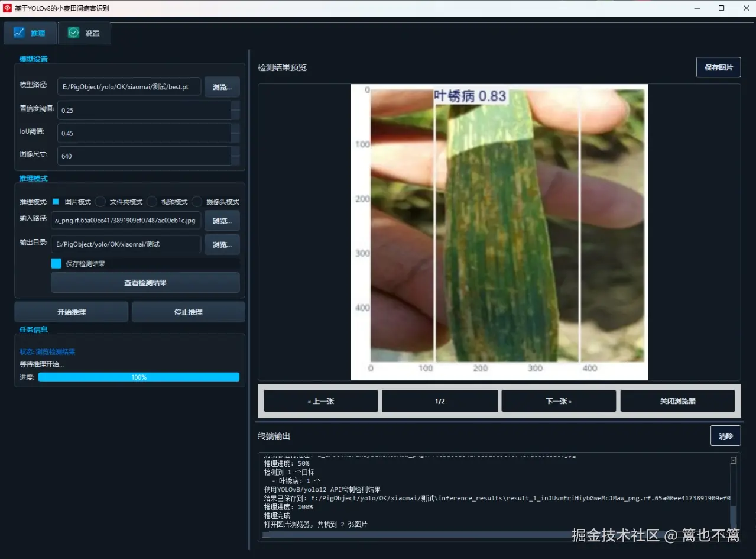Start inference with 开始推理
The height and width of the screenshot is (559, 756).
pyautogui.click(x=71, y=312)
